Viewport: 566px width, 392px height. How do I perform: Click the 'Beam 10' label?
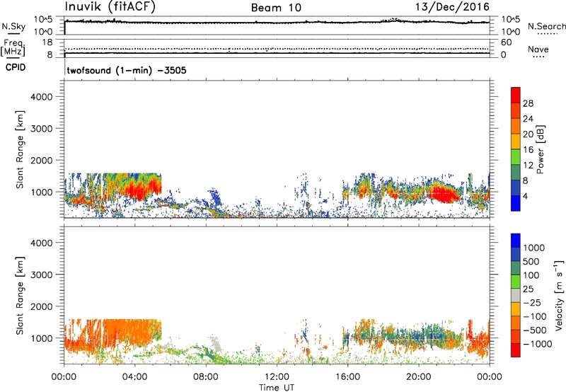276,8
